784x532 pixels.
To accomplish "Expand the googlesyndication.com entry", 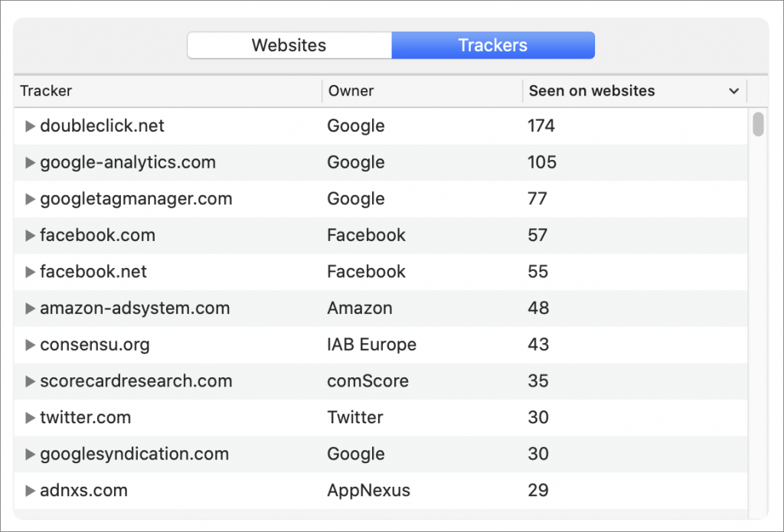I will tap(30, 453).
